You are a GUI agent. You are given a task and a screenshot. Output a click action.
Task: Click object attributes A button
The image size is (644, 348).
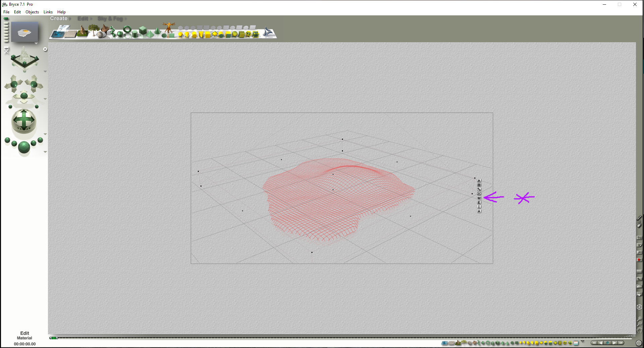(x=479, y=181)
